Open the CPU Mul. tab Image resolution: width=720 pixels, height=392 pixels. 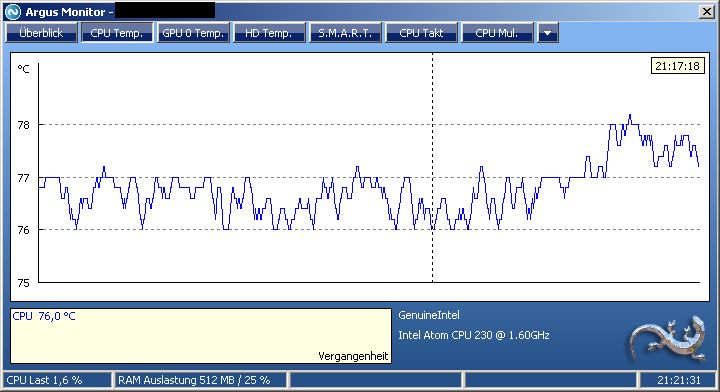point(497,33)
